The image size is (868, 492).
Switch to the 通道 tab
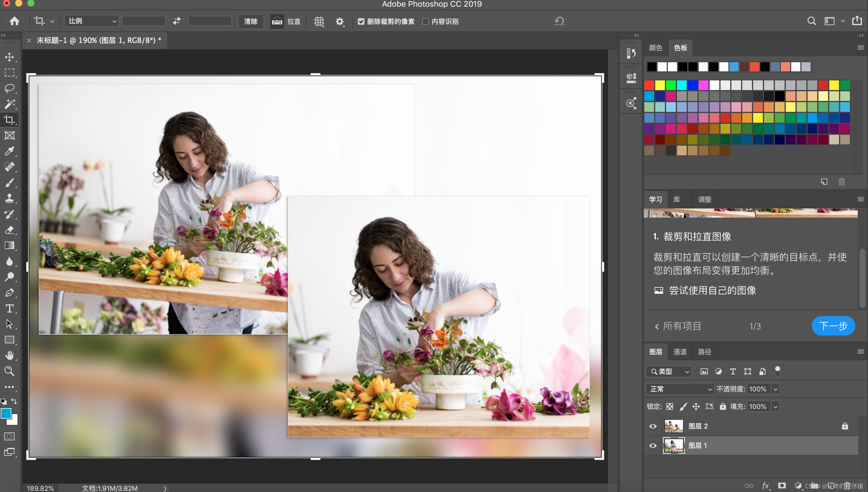point(679,352)
